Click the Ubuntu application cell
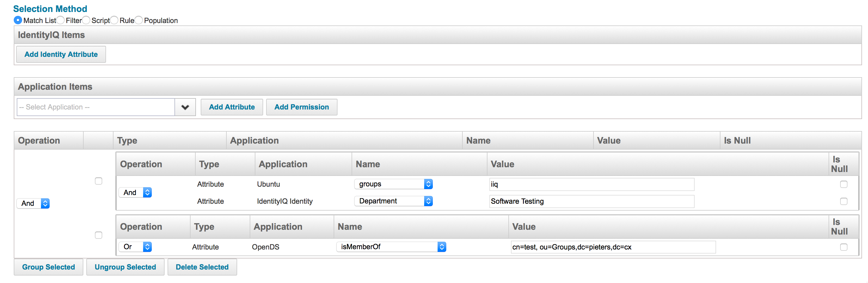The height and width of the screenshot is (283, 868). click(x=269, y=184)
